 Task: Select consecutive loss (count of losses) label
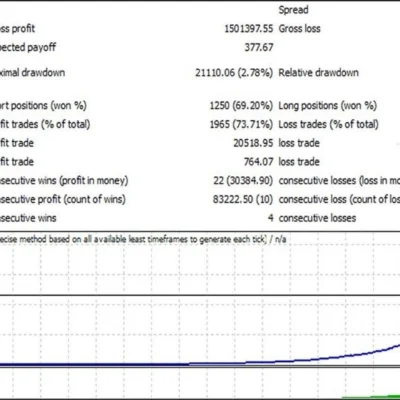tap(339, 199)
